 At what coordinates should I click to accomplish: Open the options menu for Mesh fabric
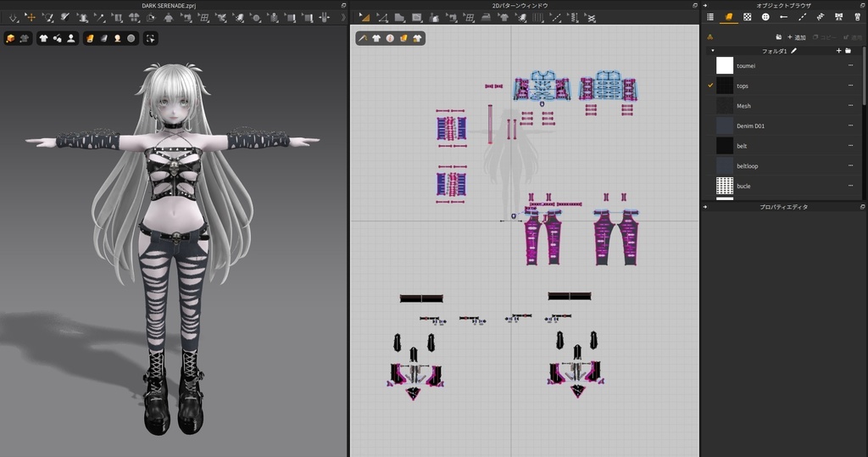[x=851, y=105]
